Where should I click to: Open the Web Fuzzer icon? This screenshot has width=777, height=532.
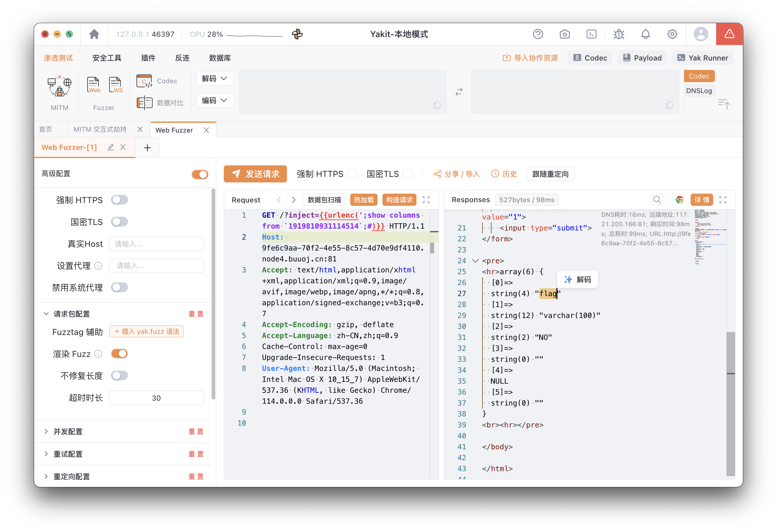coord(93,85)
